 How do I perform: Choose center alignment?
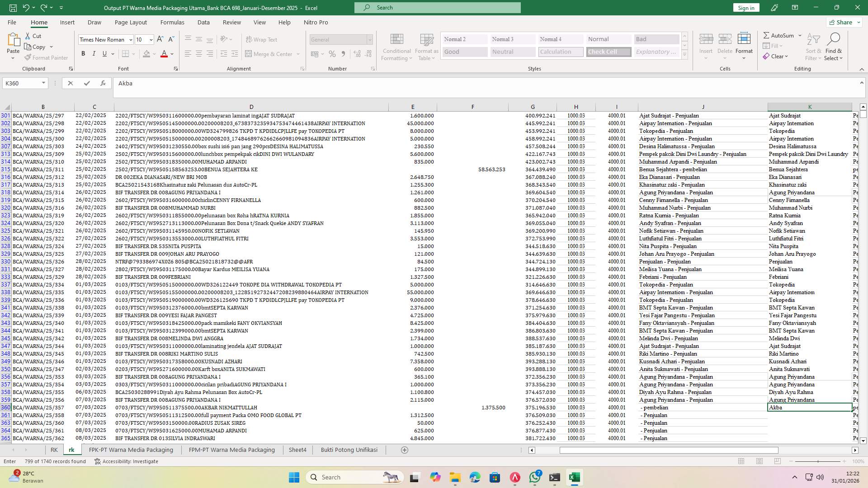coord(199,53)
